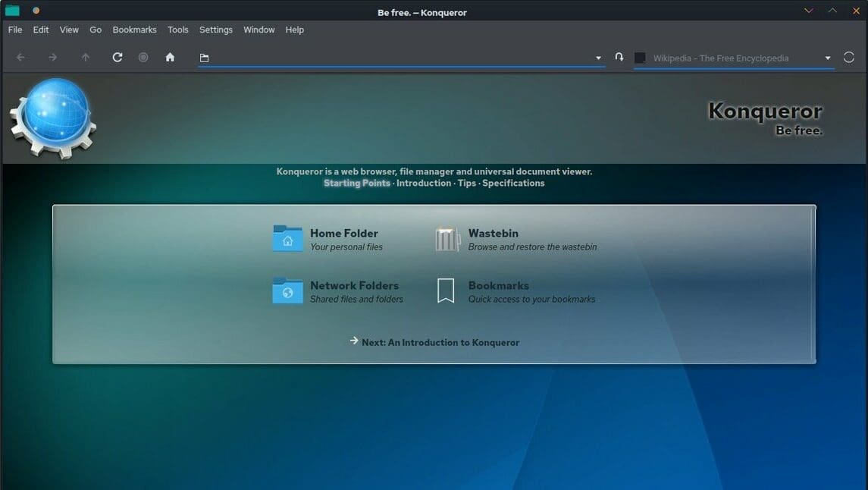Expand the search bar dropdown arrow

828,58
